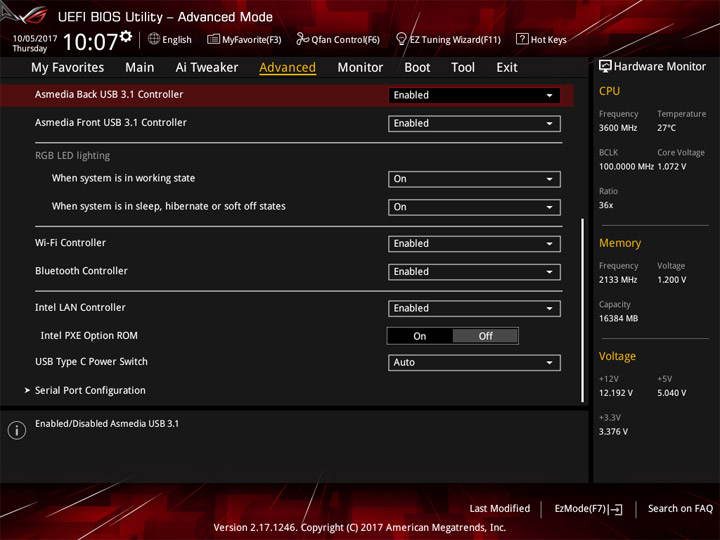Click the RGB LED lighting section header
720x540 pixels.
72,156
